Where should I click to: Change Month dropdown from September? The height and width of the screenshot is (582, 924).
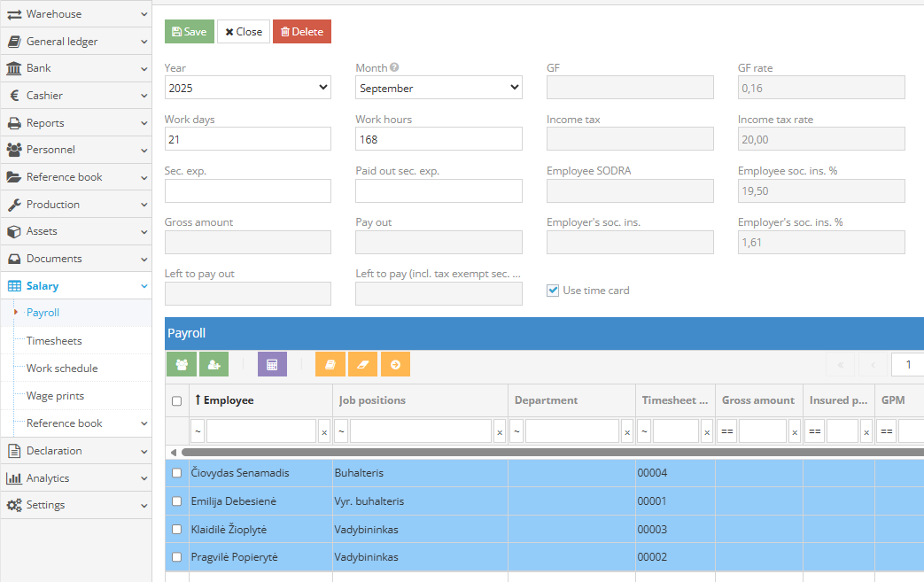(438, 87)
